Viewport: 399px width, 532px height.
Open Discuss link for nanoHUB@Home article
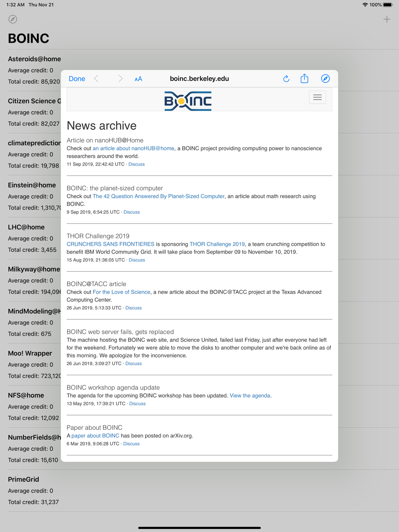pos(136,164)
